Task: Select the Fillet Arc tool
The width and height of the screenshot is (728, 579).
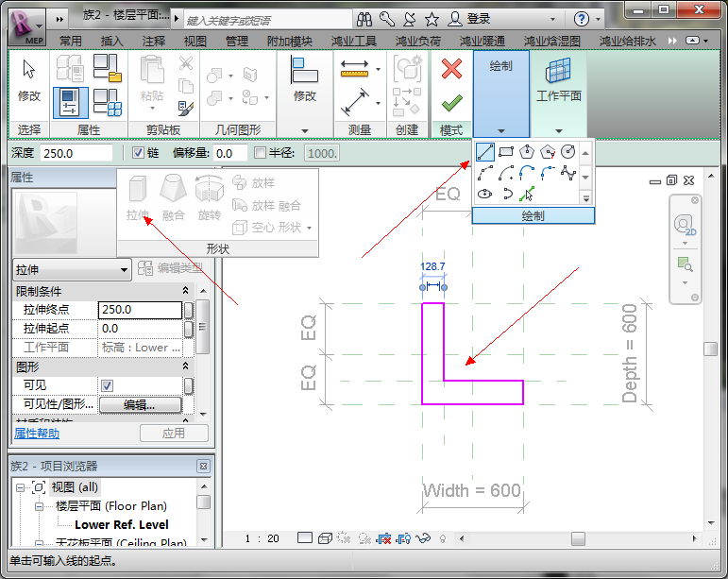Action: 548,173
